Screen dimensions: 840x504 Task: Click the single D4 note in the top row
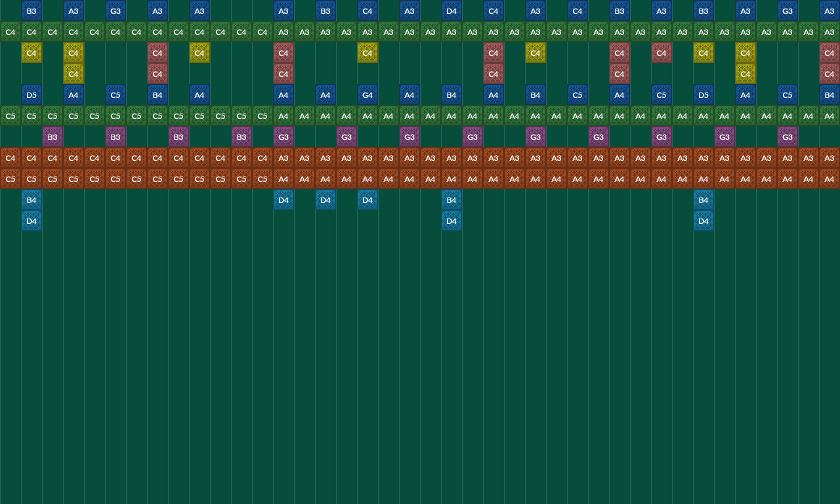[x=451, y=10]
